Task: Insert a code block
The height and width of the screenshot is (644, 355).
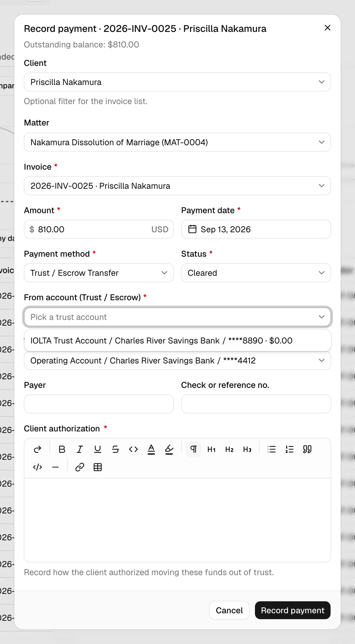Action: (38, 467)
